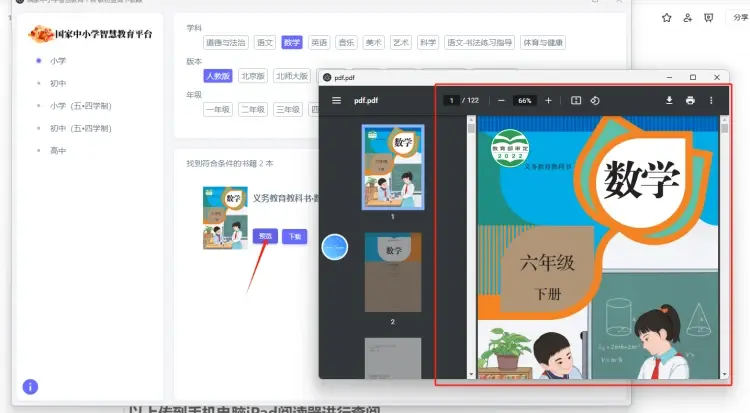Select page 2 thumbnail
Screen dimensions: 750x413
coord(393,272)
